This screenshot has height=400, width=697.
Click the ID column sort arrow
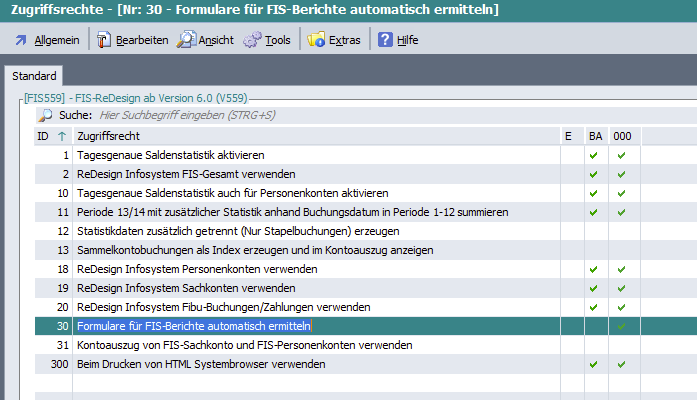(63, 136)
